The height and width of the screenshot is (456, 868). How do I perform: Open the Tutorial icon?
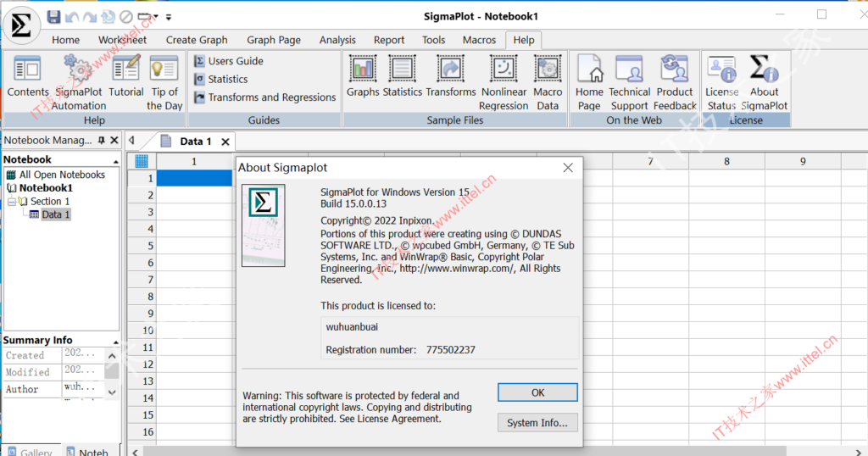point(126,77)
